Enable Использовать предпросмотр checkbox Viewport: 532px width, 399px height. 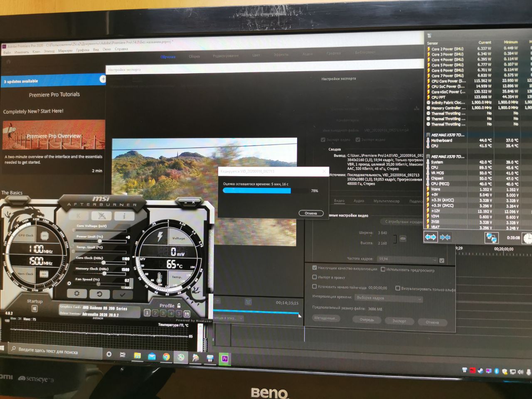tap(383, 269)
